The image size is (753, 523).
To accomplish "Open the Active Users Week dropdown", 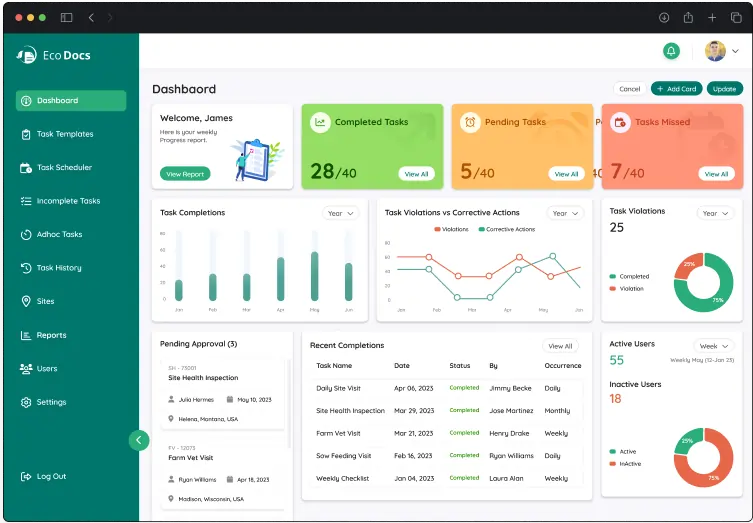I will (x=714, y=346).
